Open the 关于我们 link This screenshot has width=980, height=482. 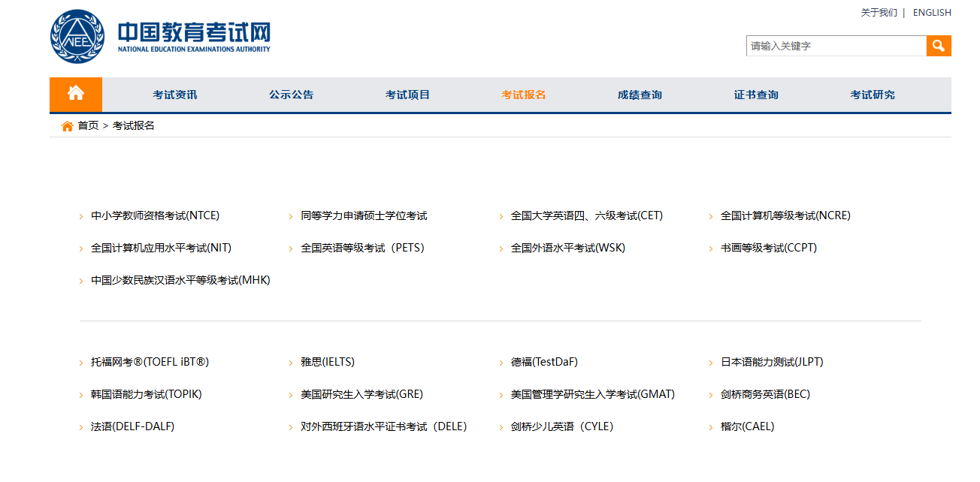click(879, 13)
